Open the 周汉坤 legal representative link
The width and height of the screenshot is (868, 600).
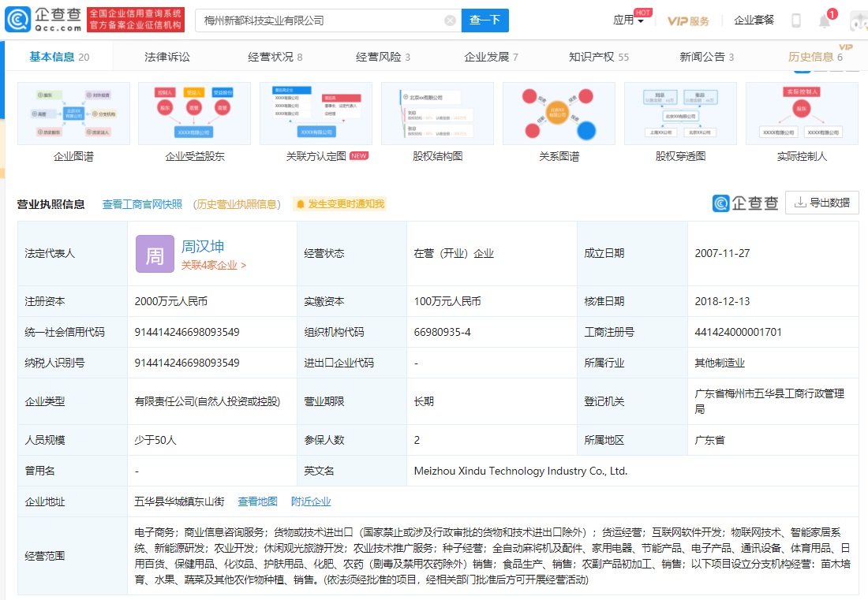pyautogui.click(x=203, y=247)
